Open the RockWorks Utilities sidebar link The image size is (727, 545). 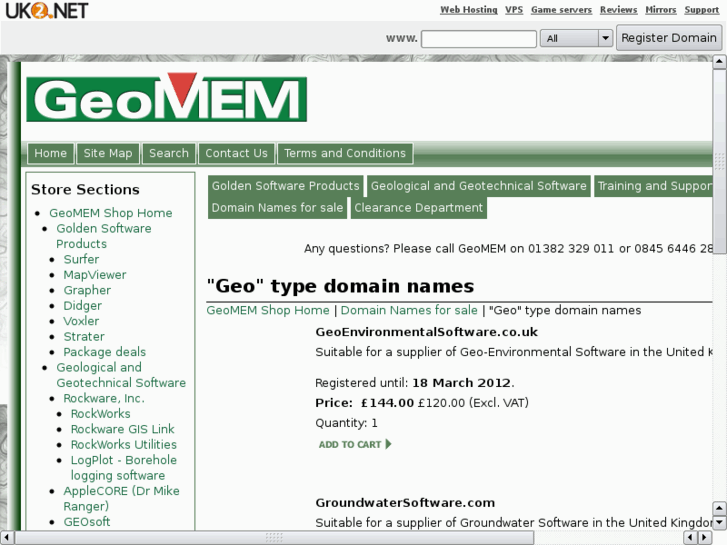tap(124, 444)
